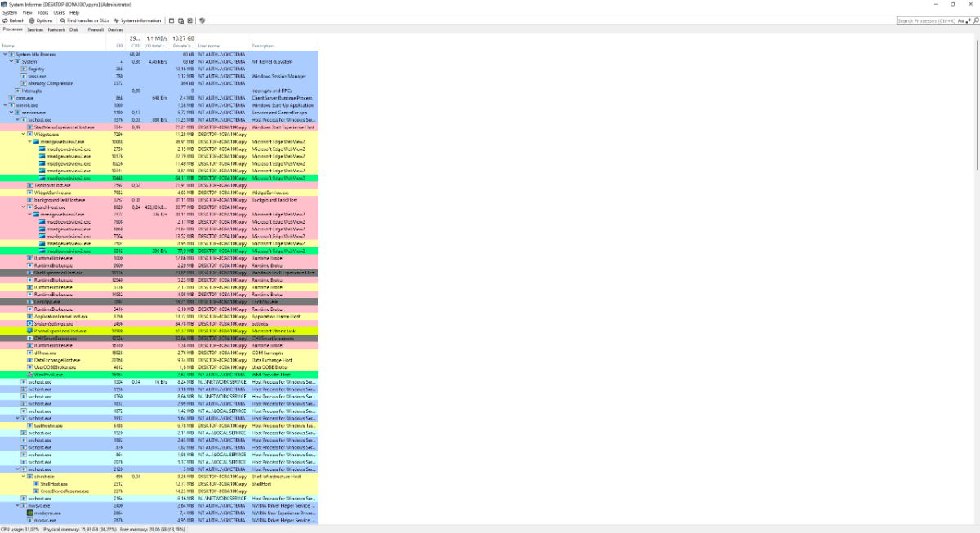Click the PhoneExperienceHost.exe icon
Screen dimensions: 980x533
point(30,331)
